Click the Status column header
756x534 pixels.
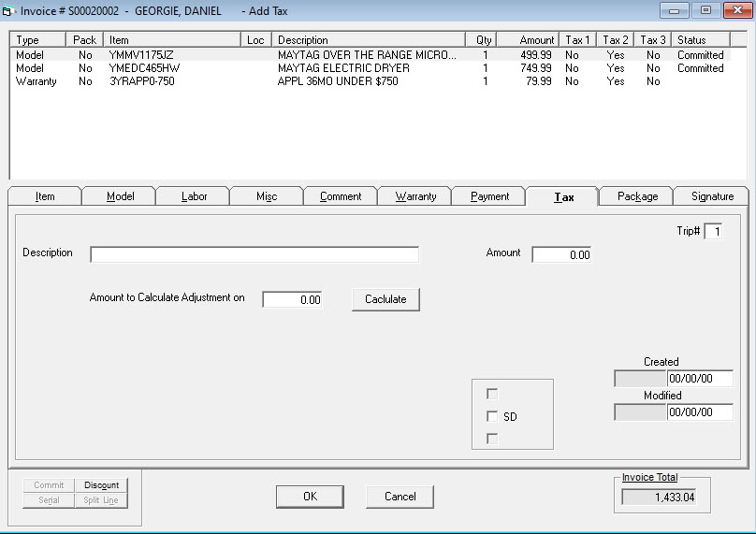[x=701, y=39]
